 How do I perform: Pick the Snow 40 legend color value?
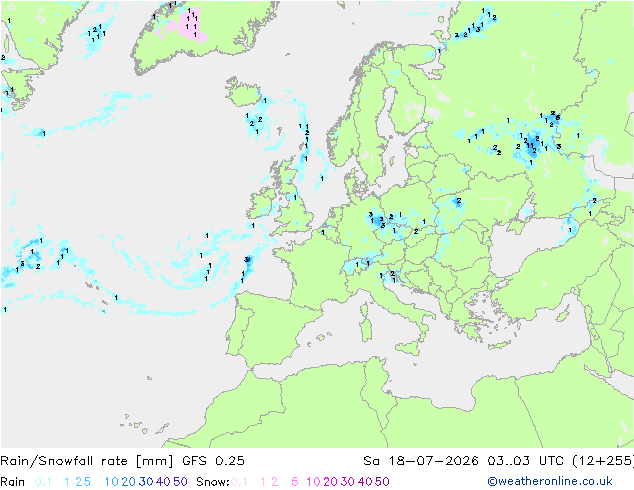365,482
